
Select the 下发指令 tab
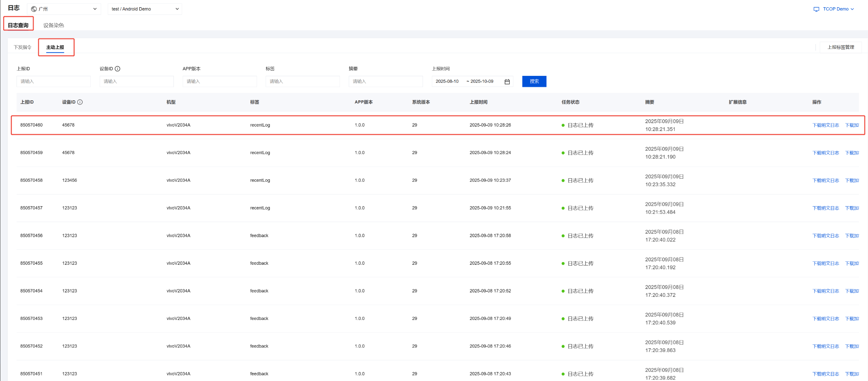tap(22, 47)
